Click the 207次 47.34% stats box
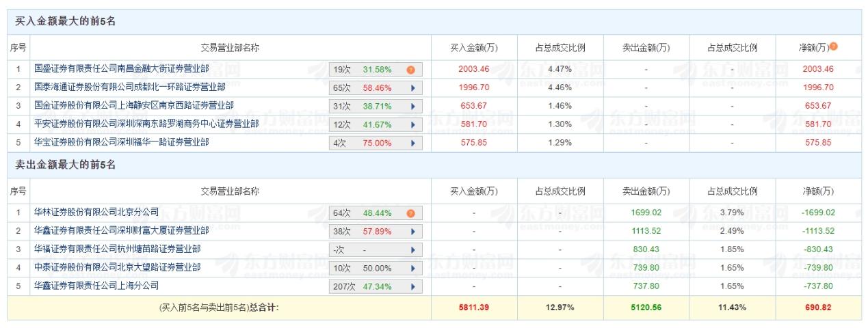Screen dimensions: 868x328 [x=376, y=287]
